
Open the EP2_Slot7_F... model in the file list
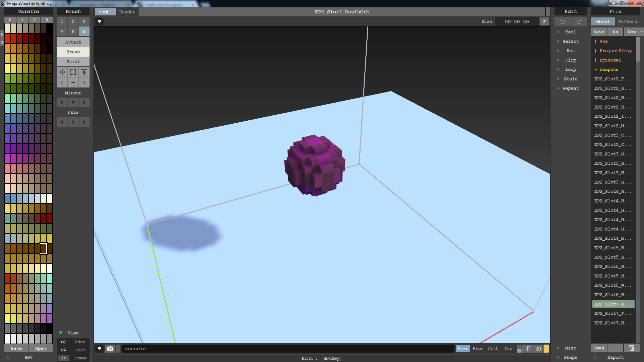pyautogui.click(x=612, y=313)
